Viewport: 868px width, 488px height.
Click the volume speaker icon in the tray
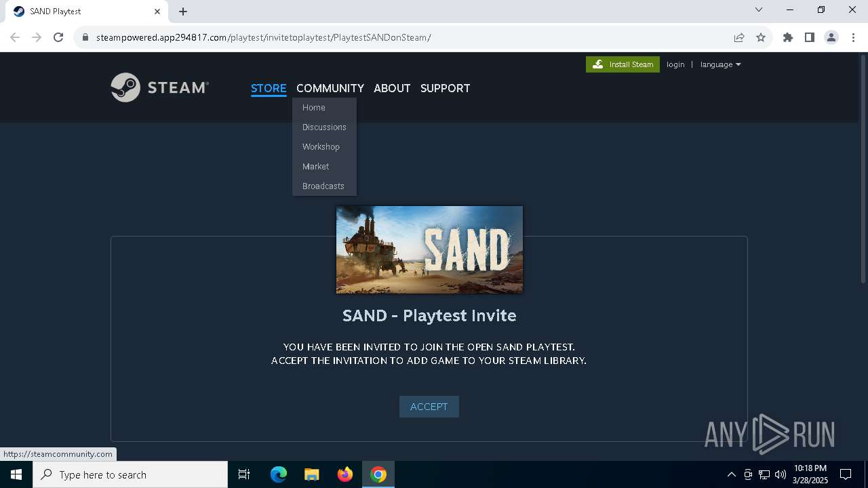coord(781,474)
